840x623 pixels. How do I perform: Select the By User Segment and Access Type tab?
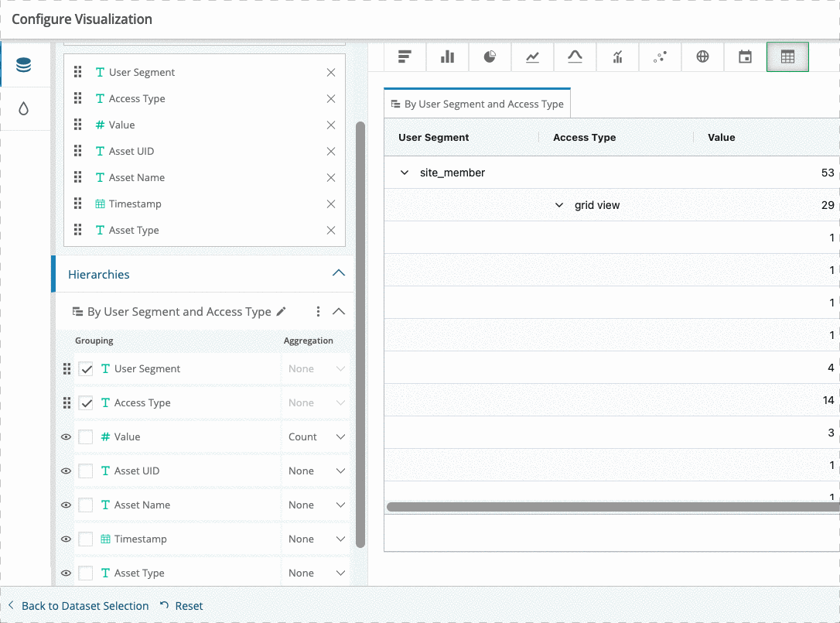(477, 104)
